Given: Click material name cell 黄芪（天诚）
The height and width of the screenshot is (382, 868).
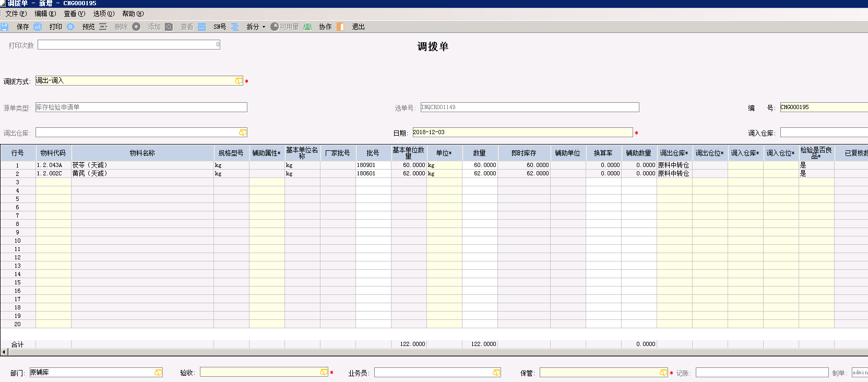Looking at the screenshot, I should click(142, 174).
